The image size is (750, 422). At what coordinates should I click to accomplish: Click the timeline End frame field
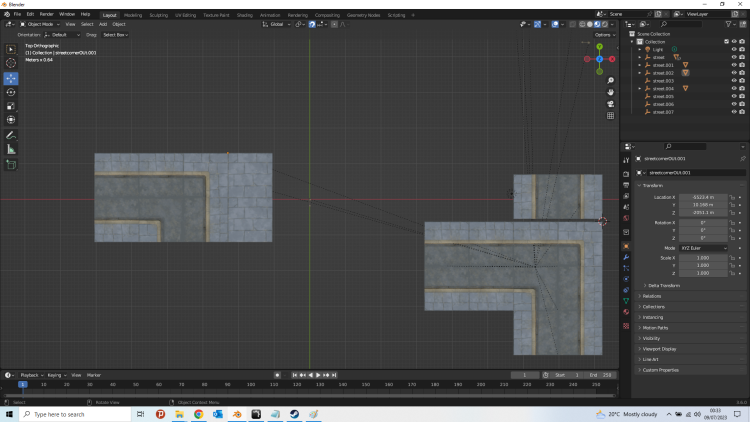[602, 375]
